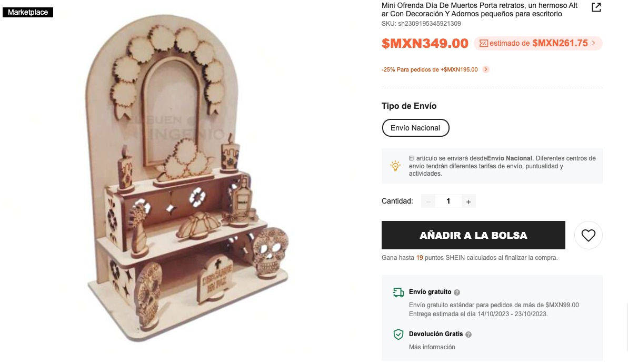628x364 pixels.
Task: Click the Marketplace label badge
Action: tap(28, 13)
